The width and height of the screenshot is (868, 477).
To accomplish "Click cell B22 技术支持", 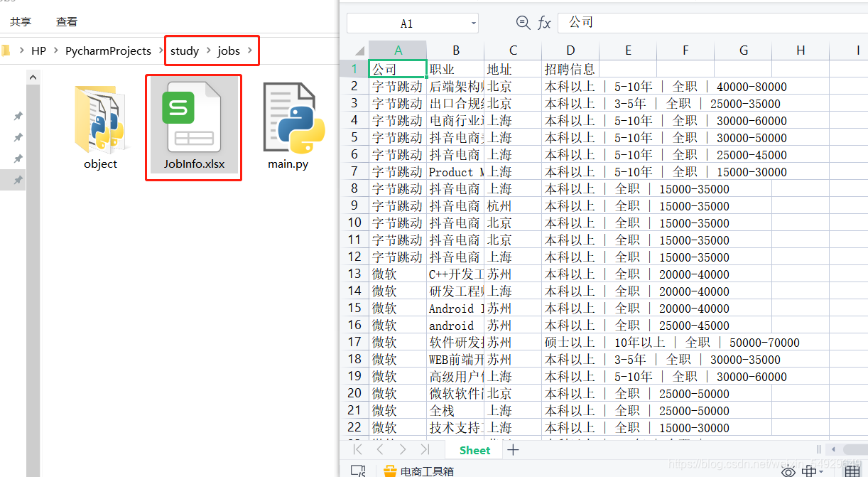I will point(455,427).
